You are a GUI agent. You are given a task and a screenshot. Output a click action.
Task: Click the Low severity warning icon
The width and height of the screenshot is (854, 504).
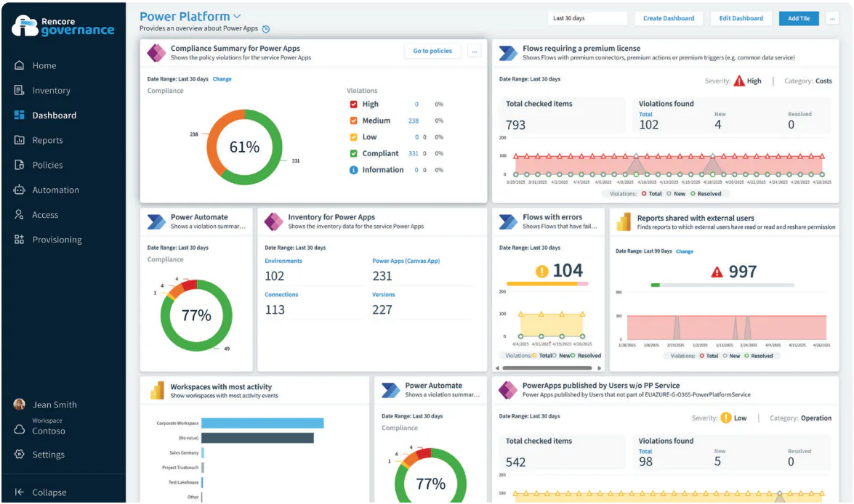click(x=726, y=418)
